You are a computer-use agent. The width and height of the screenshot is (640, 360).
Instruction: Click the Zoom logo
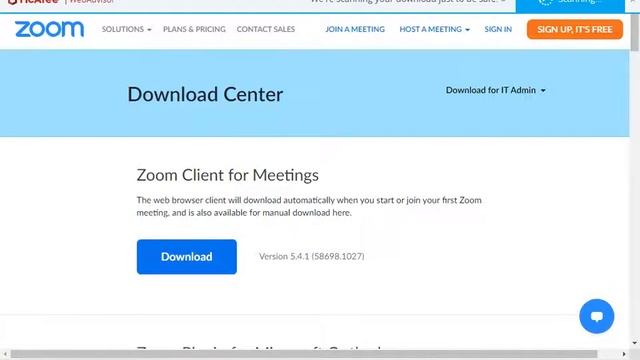tap(49, 29)
